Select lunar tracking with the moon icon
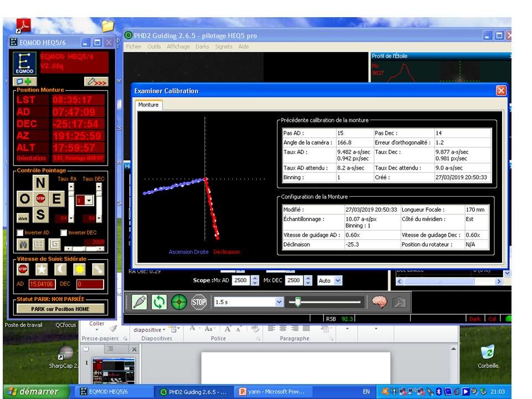The image size is (532, 399). click(60, 269)
